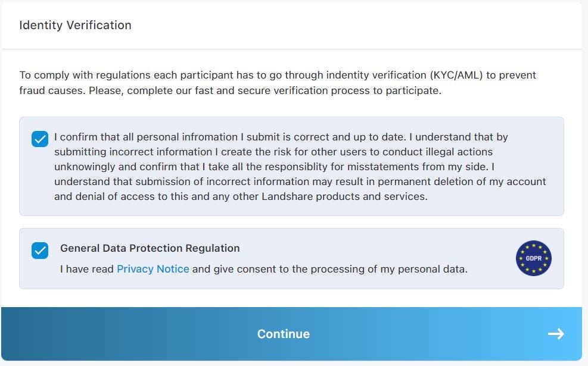Click the "To comply with regulations" sentence
Screen dimensions: 588x366
pyautogui.click(x=278, y=75)
